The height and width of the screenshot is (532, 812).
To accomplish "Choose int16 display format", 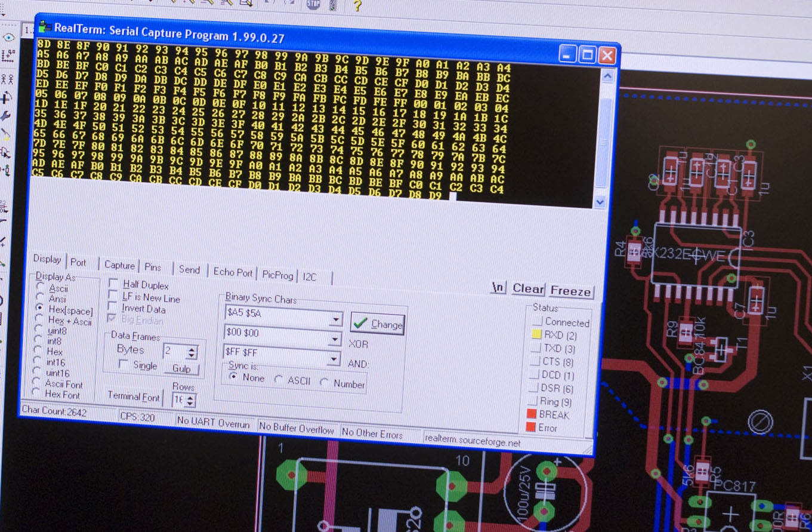I will [x=38, y=361].
